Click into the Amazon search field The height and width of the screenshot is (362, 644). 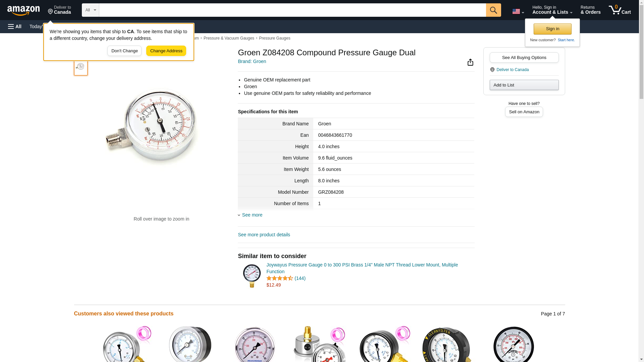292,10
